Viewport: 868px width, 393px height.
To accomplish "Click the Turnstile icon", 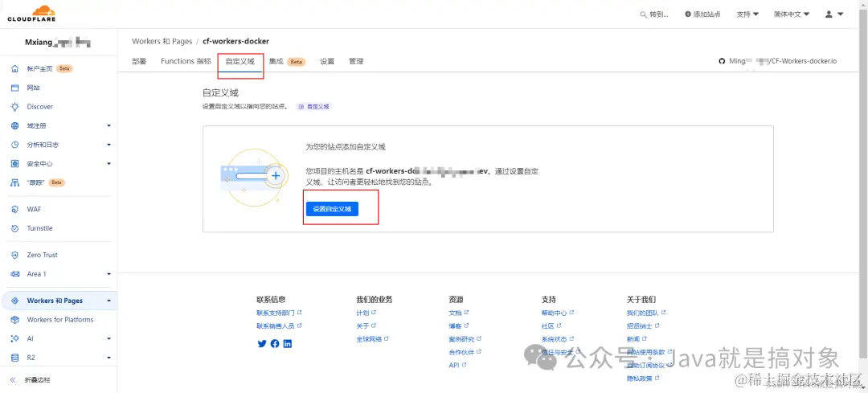I will (x=15, y=228).
